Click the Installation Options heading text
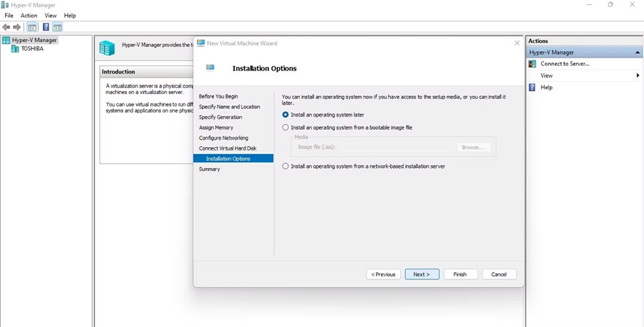Screen dimensions: 644x327 point(264,68)
